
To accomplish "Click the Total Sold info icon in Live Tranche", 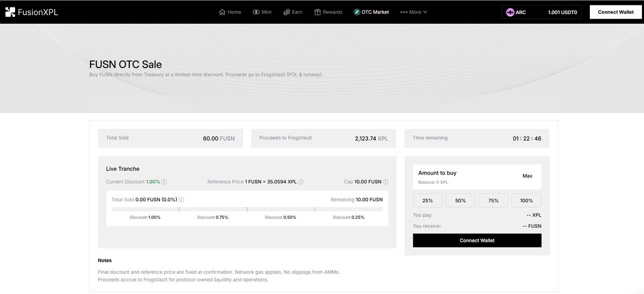I will [x=181, y=199].
